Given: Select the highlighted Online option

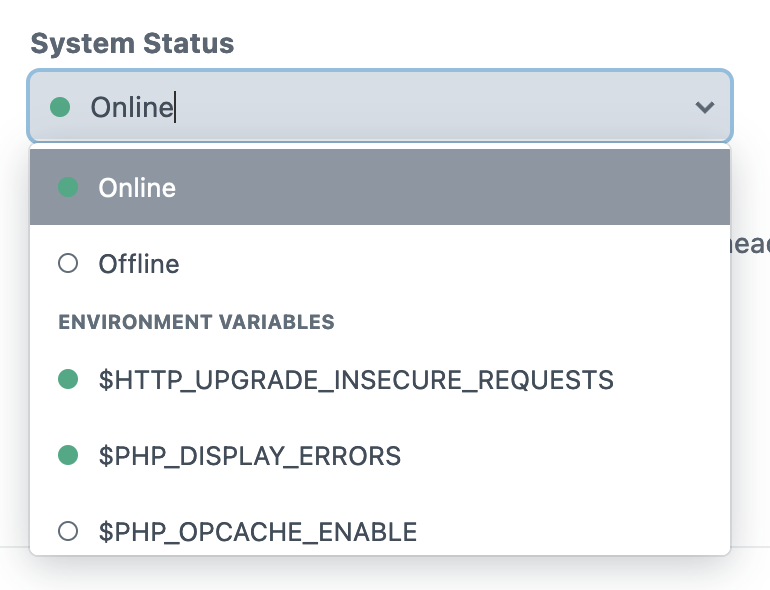Looking at the screenshot, I should coord(380,187).
